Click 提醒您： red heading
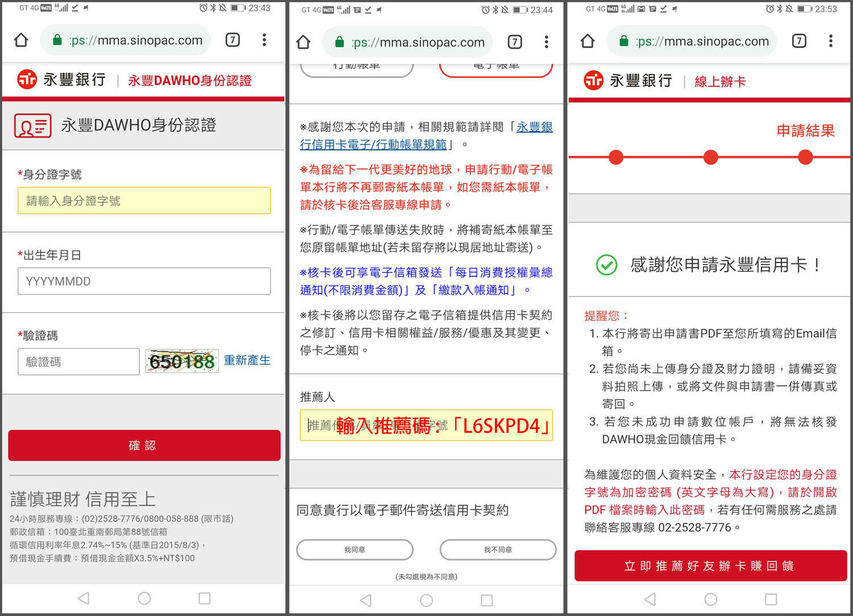 coord(607,316)
